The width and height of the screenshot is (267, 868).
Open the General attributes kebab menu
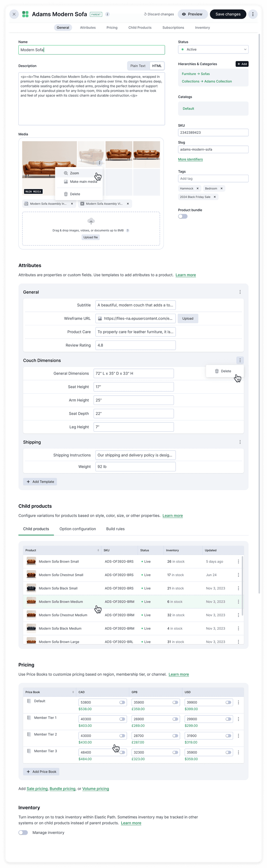pyautogui.click(x=240, y=292)
